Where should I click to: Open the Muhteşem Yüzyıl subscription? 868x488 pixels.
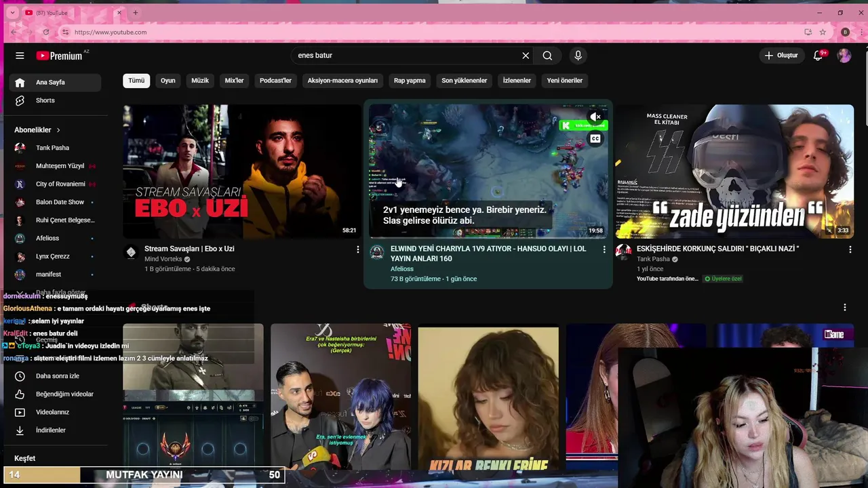(55, 166)
